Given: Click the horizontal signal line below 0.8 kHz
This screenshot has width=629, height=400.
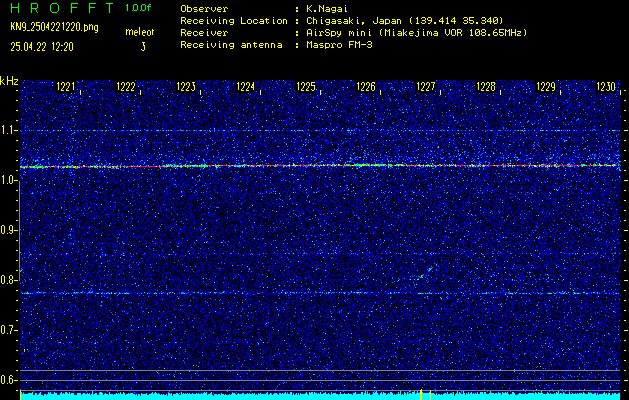Looking at the screenshot, I should point(320,293).
